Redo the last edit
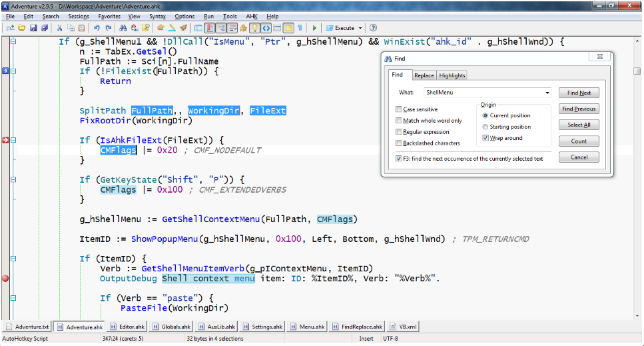The image size is (644, 346). (x=108, y=28)
